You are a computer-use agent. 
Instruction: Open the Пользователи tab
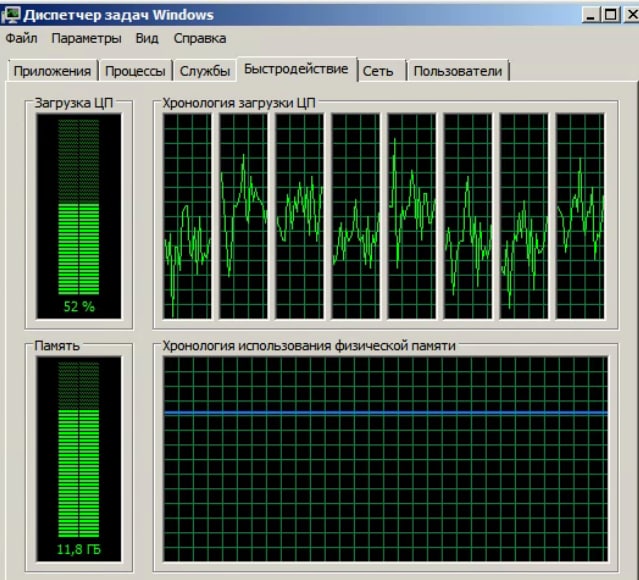coord(458,71)
